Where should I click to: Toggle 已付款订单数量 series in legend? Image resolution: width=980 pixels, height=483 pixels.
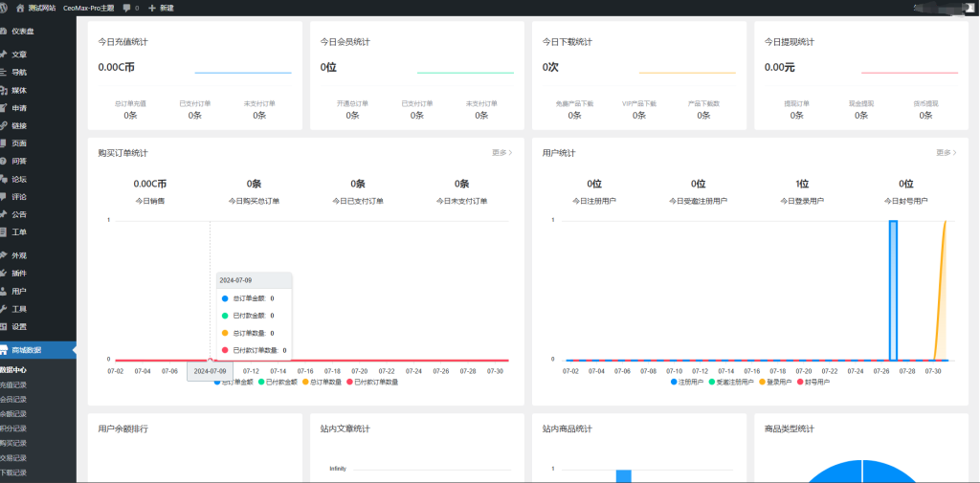coord(372,382)
